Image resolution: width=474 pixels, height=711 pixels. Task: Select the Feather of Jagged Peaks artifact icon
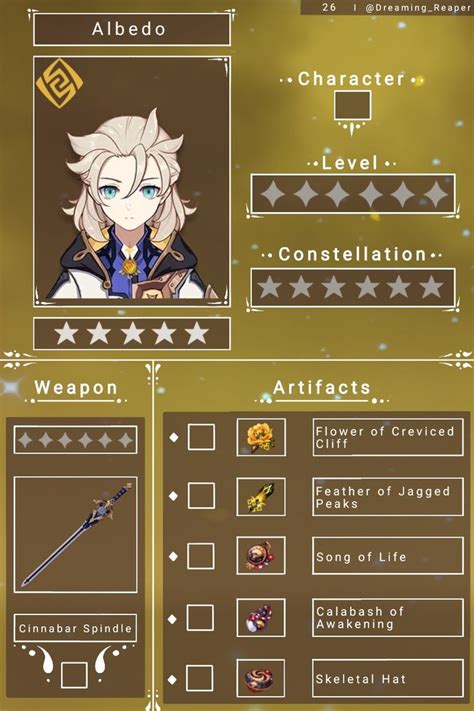(x=261, y=497)
